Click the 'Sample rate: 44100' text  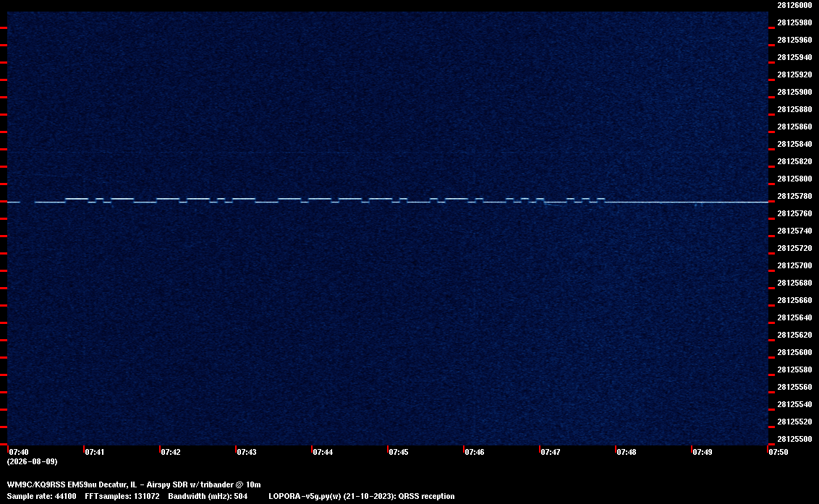pos(41,496)
